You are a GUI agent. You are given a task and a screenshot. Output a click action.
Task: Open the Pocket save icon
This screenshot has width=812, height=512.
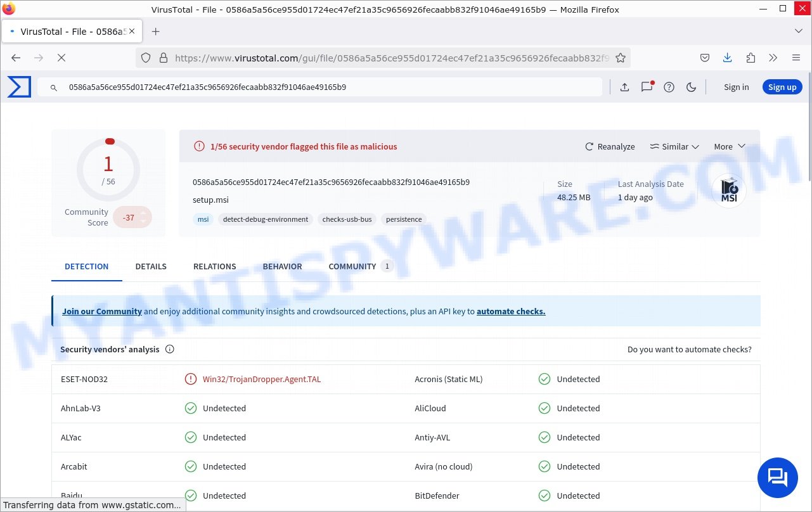point(704,58)
